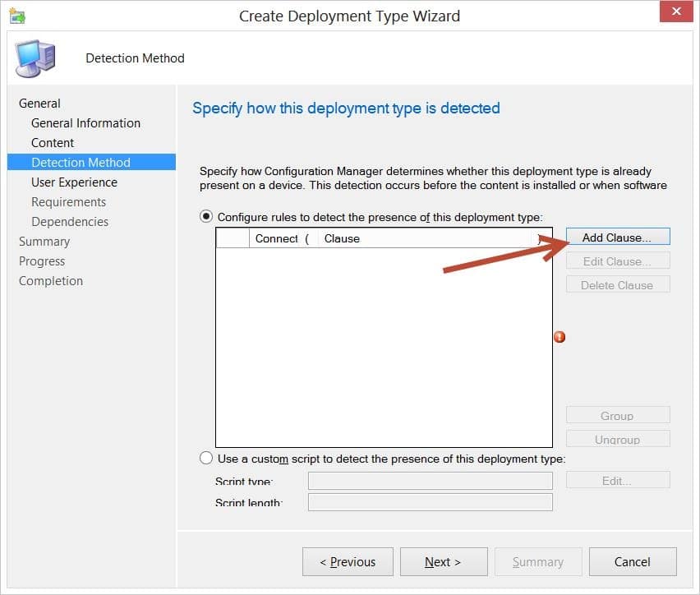
Task: Click the script Edit button
Action: click(x=618, y=480)
